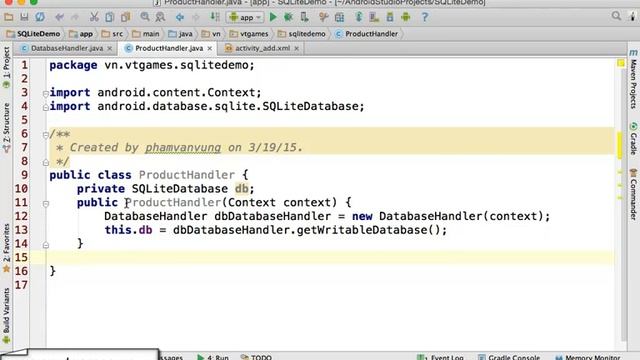Close the DatabaseHandler.java tab
The width and height of the screenshot is (640, 360).
point(109,49)
